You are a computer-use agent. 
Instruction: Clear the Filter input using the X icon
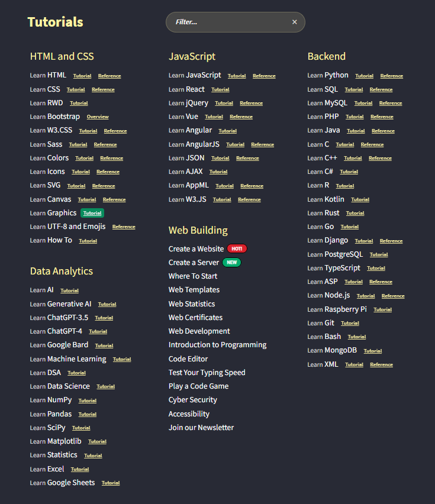click(x=294, y=22)
